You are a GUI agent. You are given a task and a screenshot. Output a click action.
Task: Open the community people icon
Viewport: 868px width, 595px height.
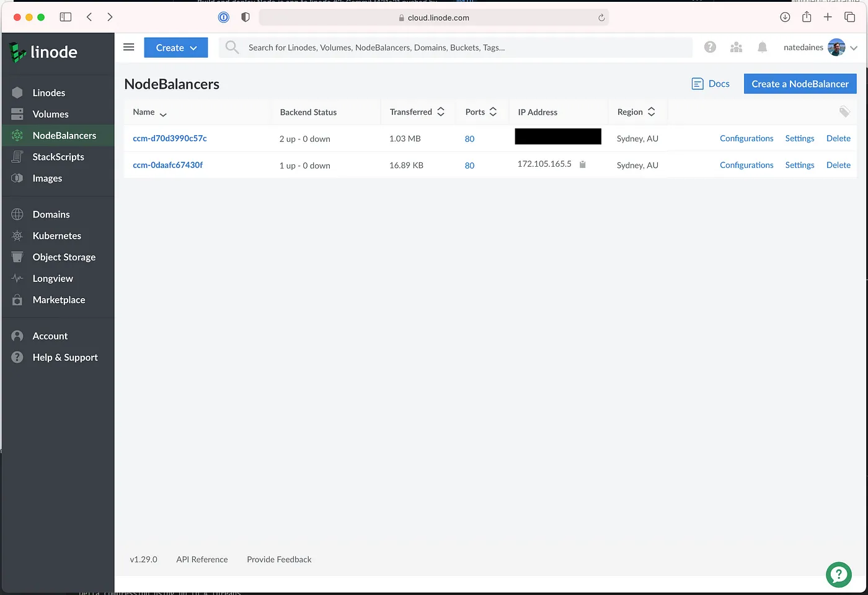click(736, 48)
